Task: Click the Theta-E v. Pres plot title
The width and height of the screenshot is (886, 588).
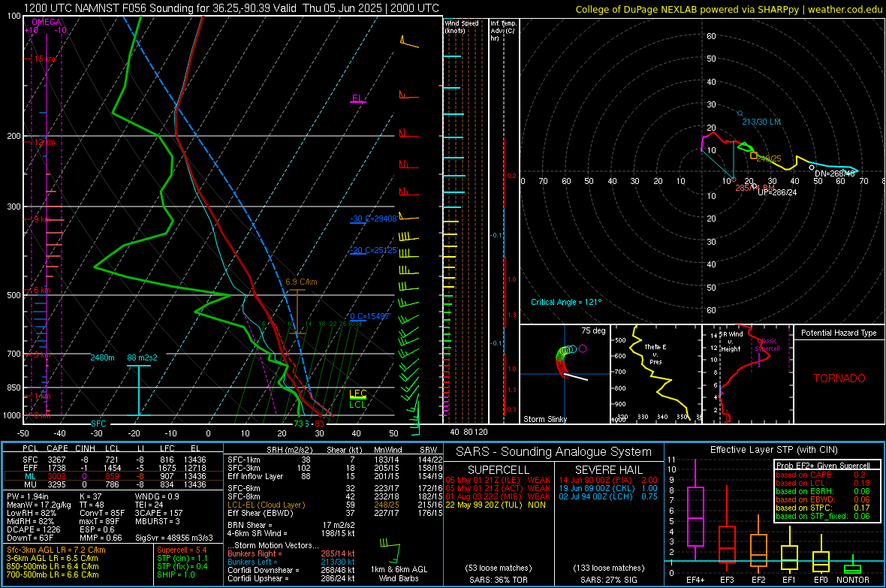Action: point(655,354)
